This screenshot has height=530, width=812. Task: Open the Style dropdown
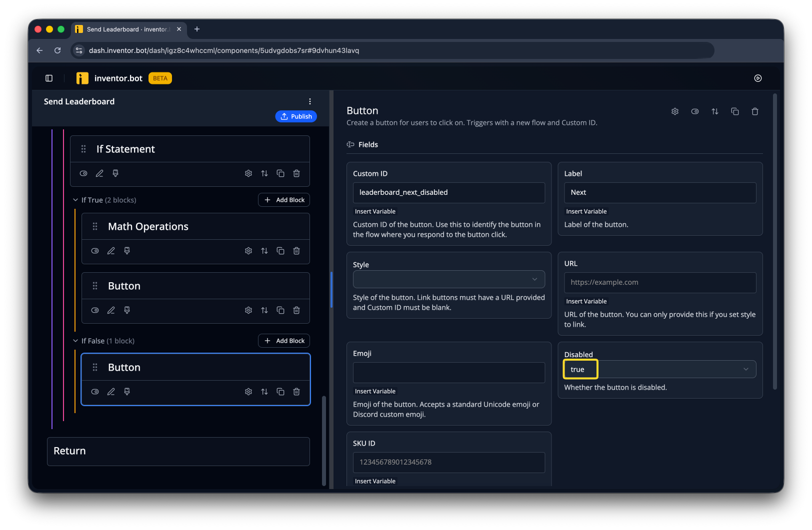coord(449,279)
